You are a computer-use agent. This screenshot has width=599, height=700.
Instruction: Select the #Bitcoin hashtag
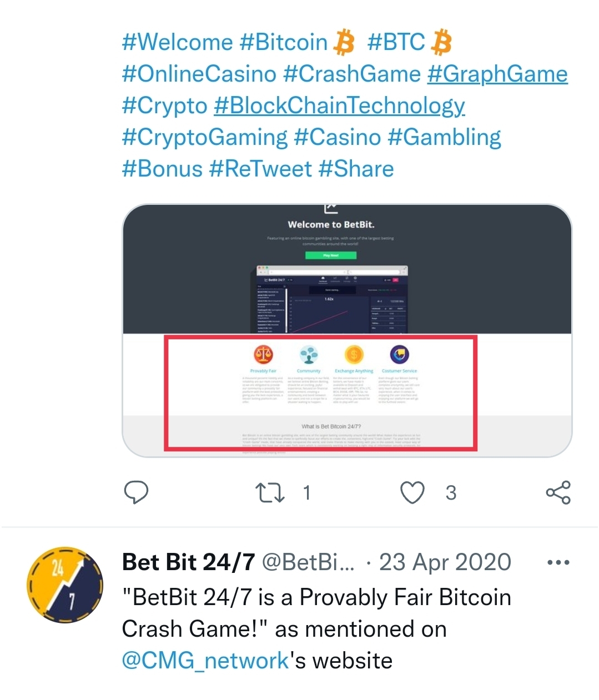coord(284,42)
